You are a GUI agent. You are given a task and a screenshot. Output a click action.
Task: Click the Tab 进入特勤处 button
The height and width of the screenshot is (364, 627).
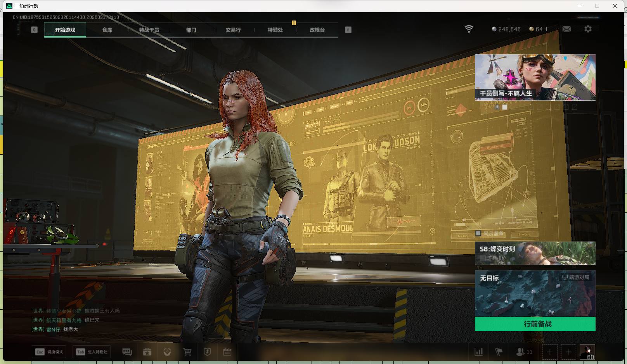click(x=92, y=352)
